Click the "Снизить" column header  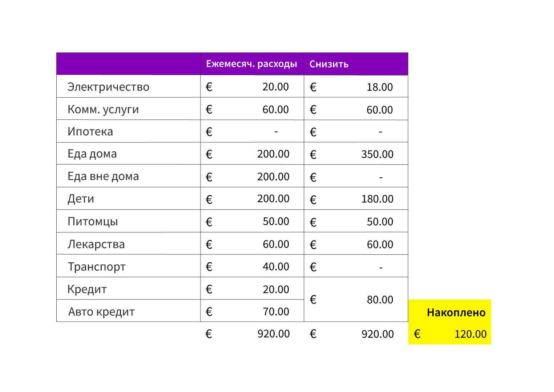[329, 64]
